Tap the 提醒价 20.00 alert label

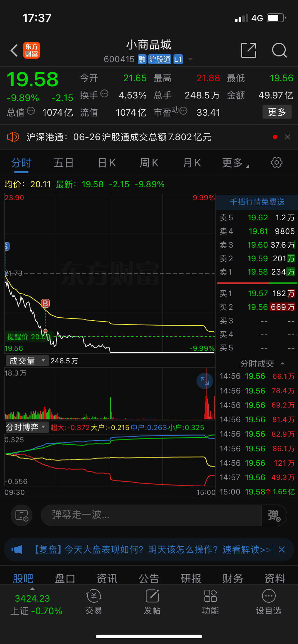[x=29, y=337]
